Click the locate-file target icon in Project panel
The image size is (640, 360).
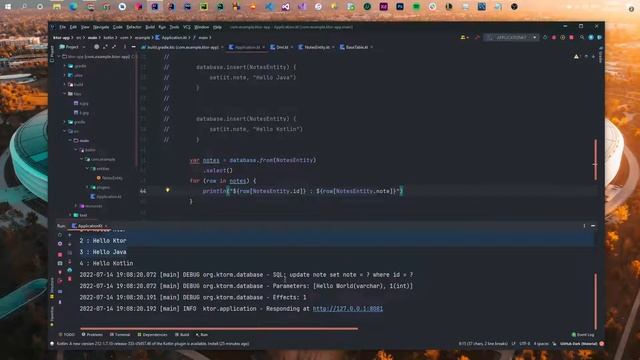click(97, 47)
